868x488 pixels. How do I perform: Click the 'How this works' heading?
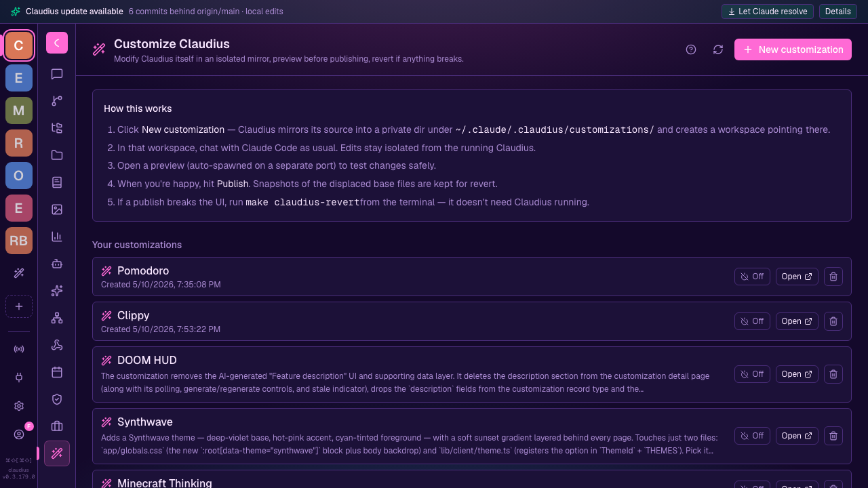point(138,108)
